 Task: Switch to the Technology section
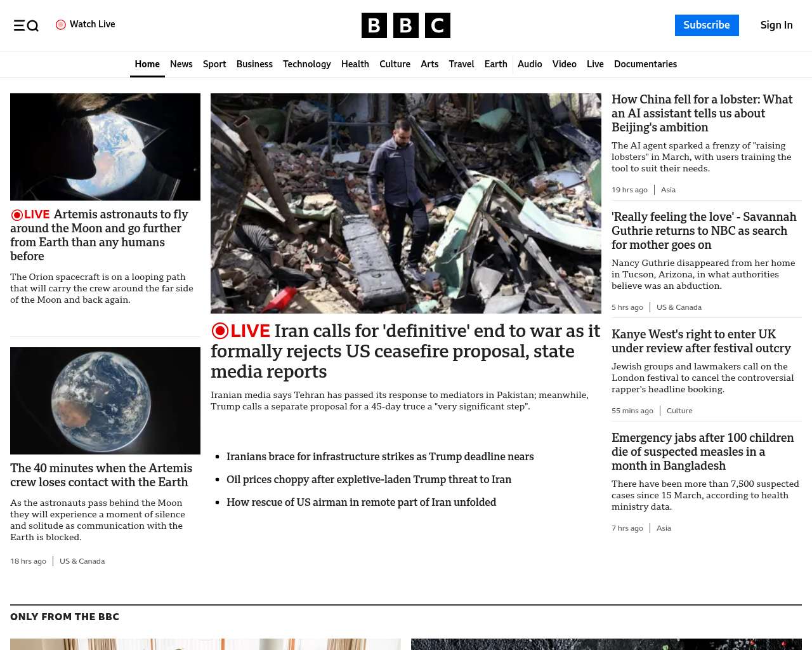coord(306,64)
